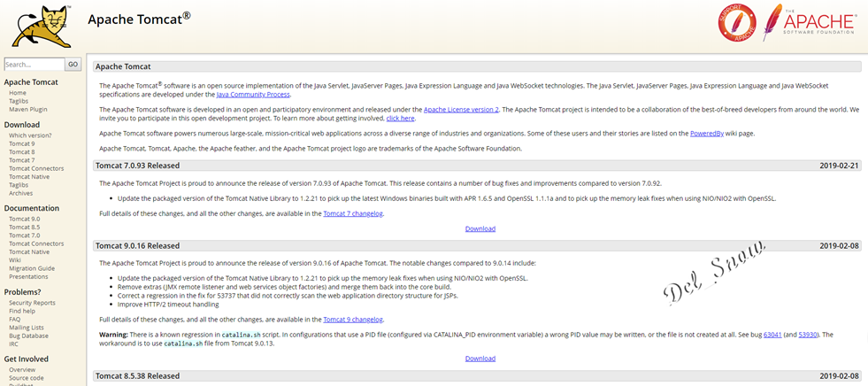
Task: Open bug 63041 link
Action: pyautogui.click(x=772, y=335)
